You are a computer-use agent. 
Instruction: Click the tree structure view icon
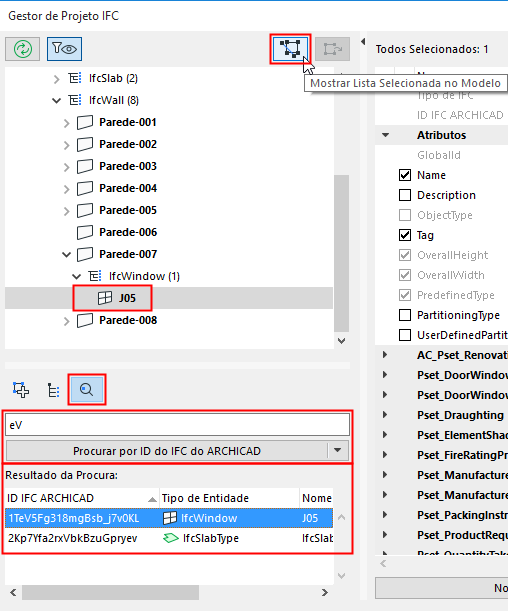click(x=53, y=390)
